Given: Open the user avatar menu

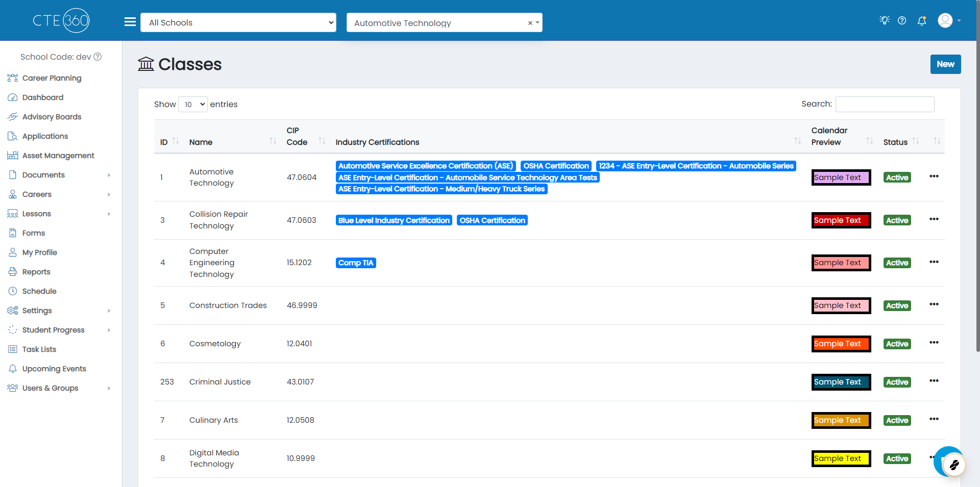Looking at the screenshot, I should [948, 20].
